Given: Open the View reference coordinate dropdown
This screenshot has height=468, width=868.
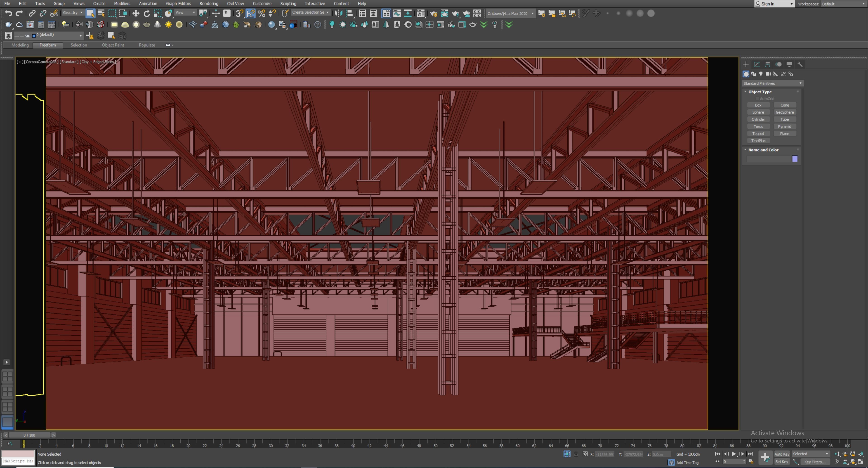Looking at the screenshot, I should click(x=185, y=13).
